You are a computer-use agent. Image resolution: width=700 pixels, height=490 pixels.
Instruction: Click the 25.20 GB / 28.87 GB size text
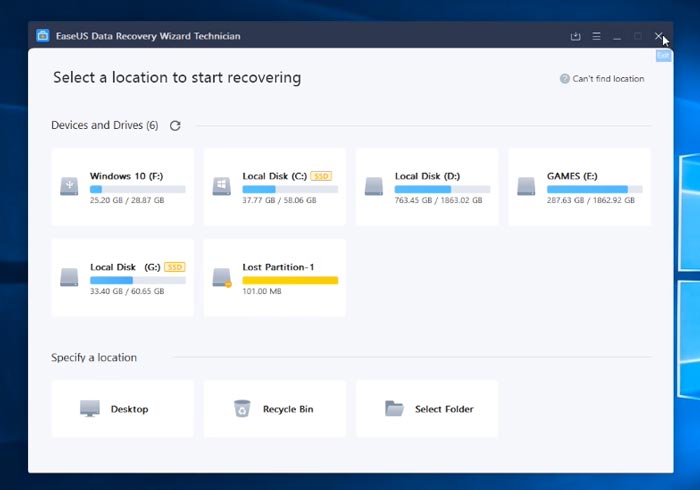[x=127, y=200]
